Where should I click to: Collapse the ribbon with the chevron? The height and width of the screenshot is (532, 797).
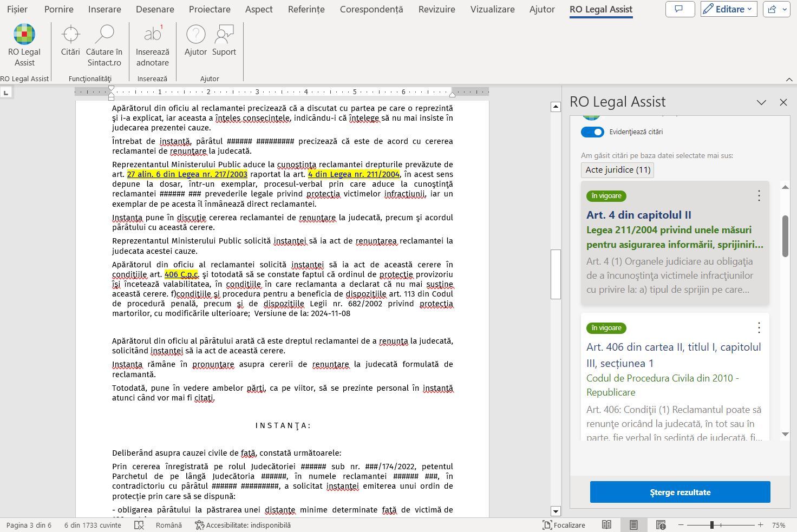point(789,79)
